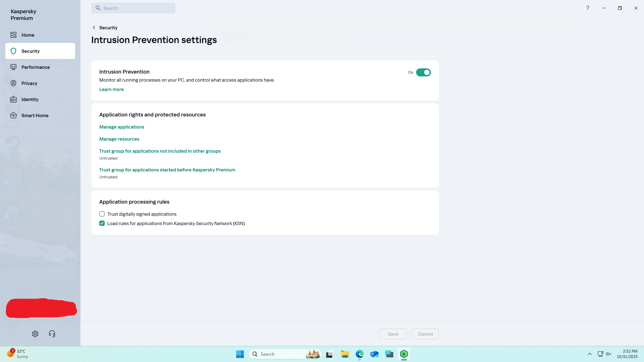Click the network status tray icon

(x=600, y=354)
